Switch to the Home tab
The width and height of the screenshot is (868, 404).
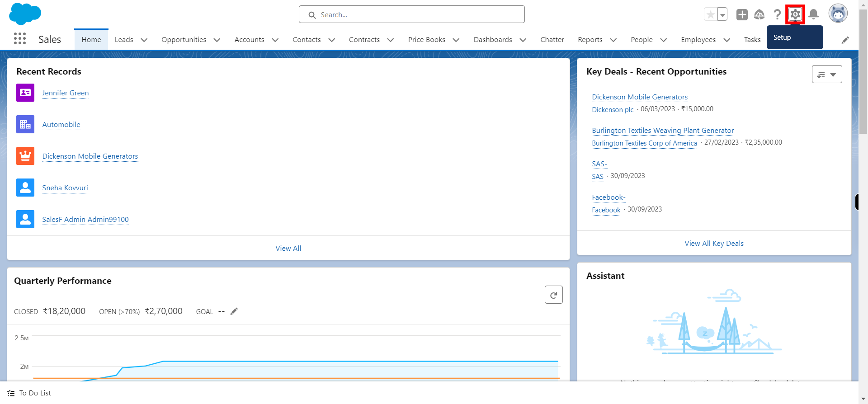(91, 40)
